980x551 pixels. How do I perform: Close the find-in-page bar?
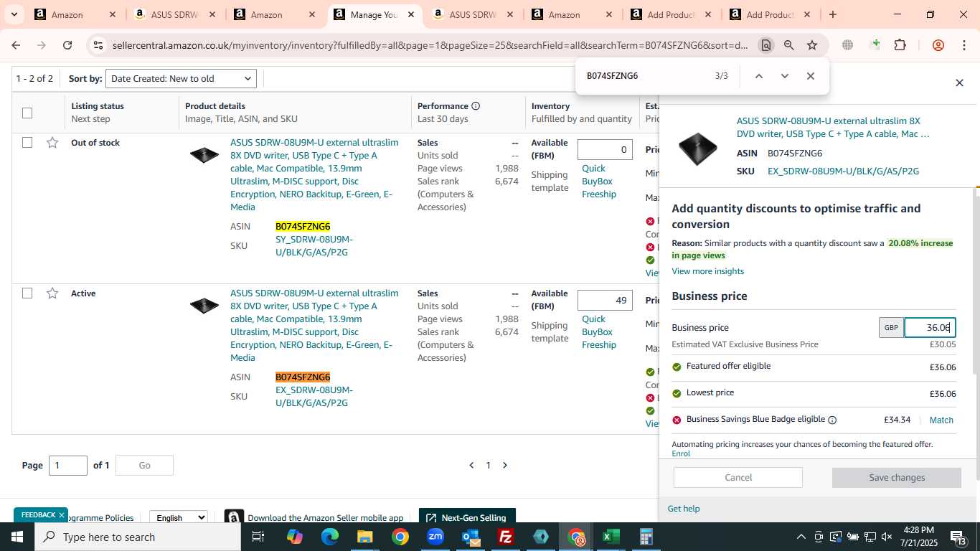(811, 76)
